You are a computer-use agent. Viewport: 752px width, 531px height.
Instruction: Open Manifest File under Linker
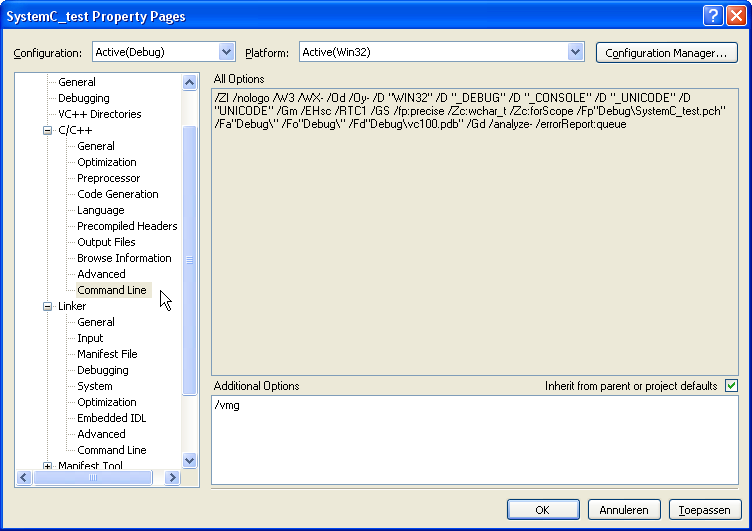(x=107, y=354)
